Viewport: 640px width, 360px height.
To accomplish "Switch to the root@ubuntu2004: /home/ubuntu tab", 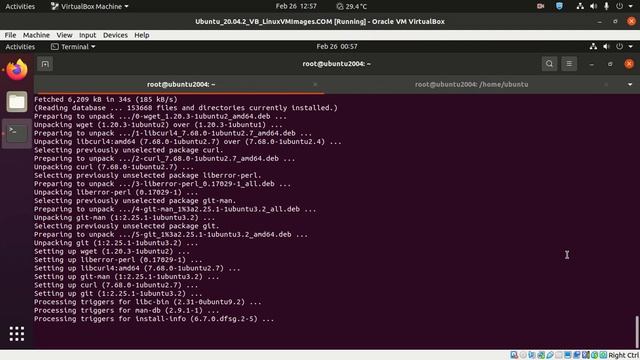I will point(471,84).
